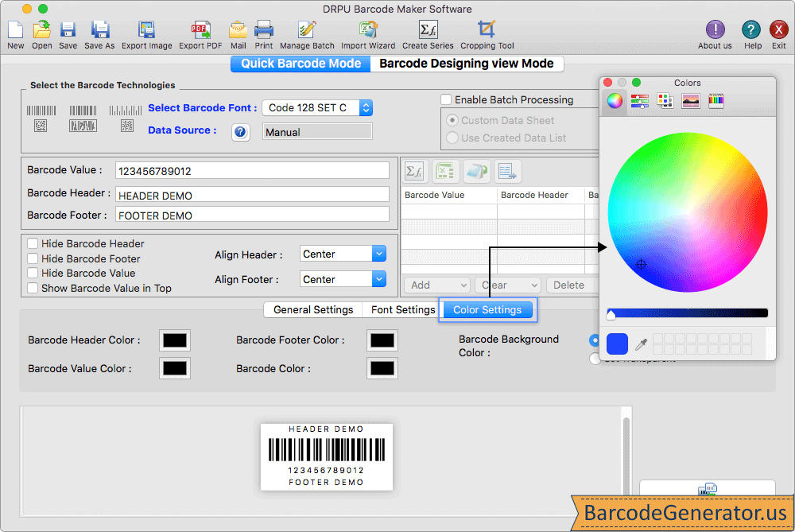This screenshot has width=795, height=532.
Task: Select Custom Data Sheet radio option
Action: coord(452,121)
